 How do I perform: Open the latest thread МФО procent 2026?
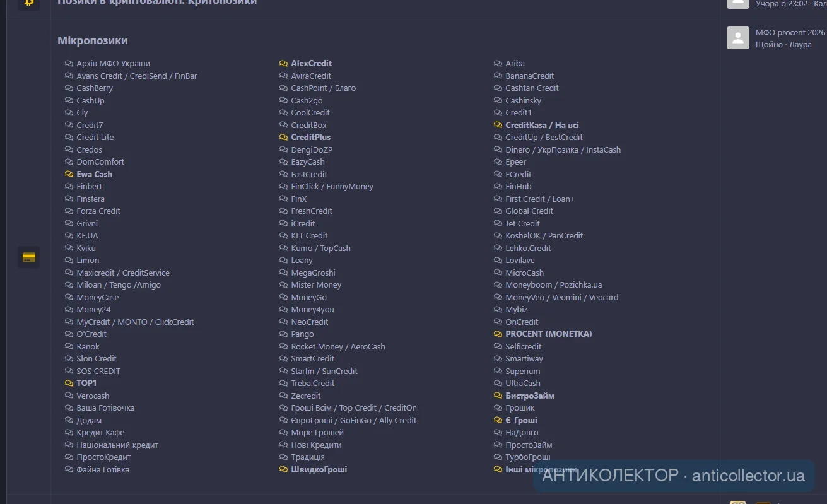coord(790,32)
